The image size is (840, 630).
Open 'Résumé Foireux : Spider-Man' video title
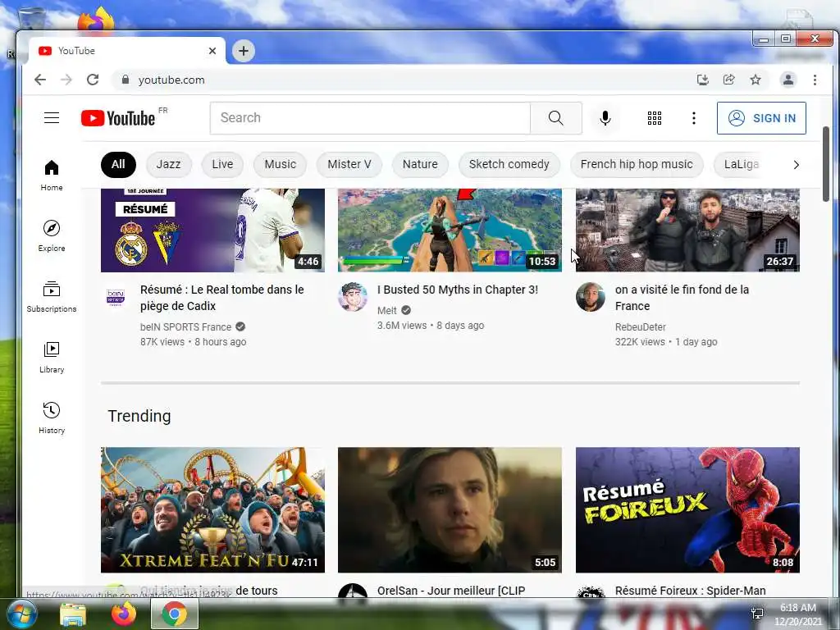click(x=690, y=591)
